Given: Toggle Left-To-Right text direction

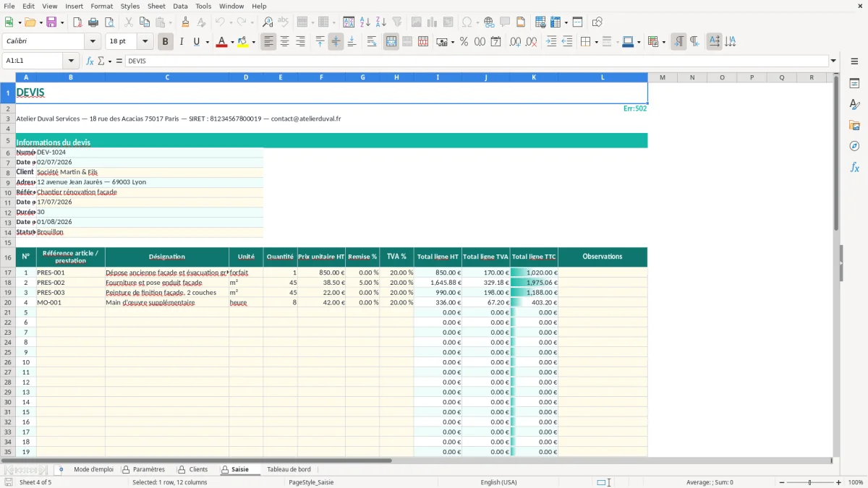Looking at the screenshot, I should tap(678, 42).
